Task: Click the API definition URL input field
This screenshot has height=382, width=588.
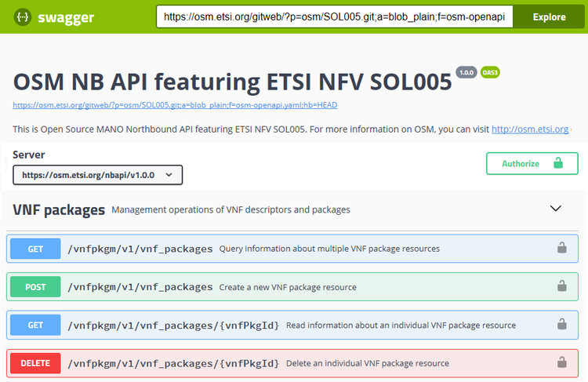Action: pyautogui.click(x=334, y=16)
